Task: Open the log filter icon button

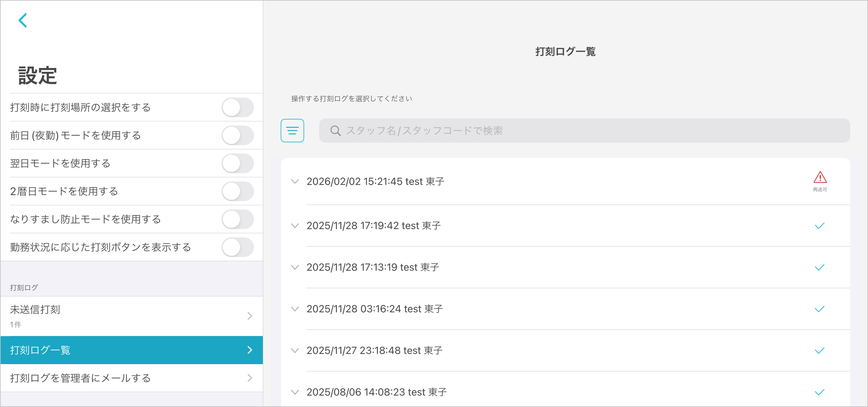Action: pos(292,130)
